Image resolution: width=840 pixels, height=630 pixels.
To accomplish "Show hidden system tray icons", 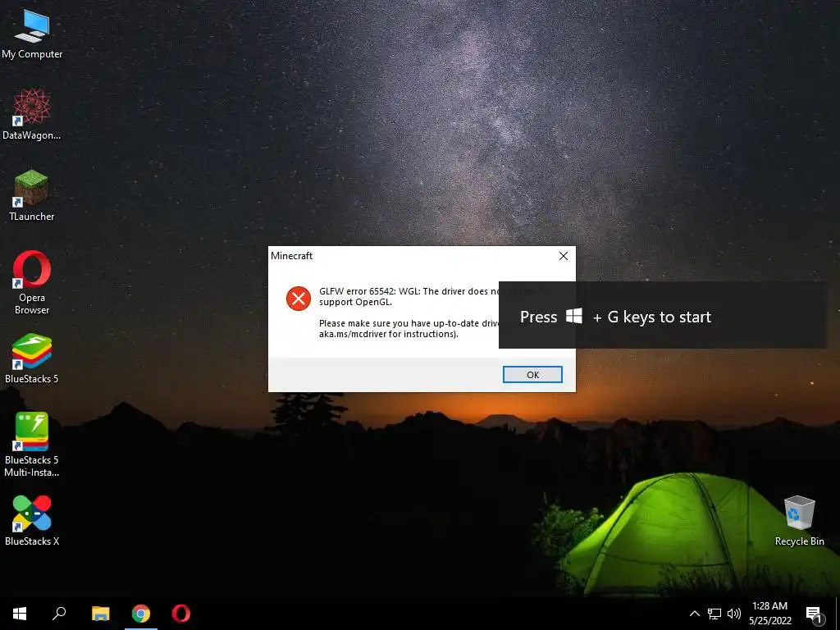I will (x=694, y=614).
